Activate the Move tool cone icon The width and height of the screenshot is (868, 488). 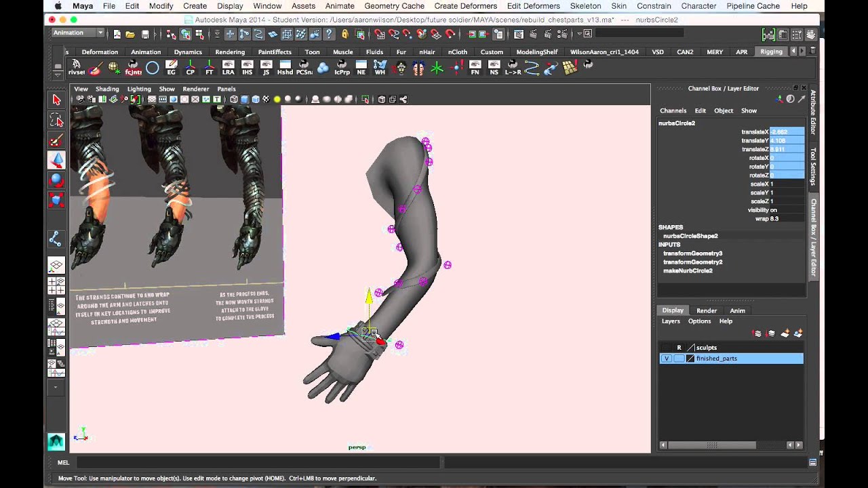click(56, 160)
